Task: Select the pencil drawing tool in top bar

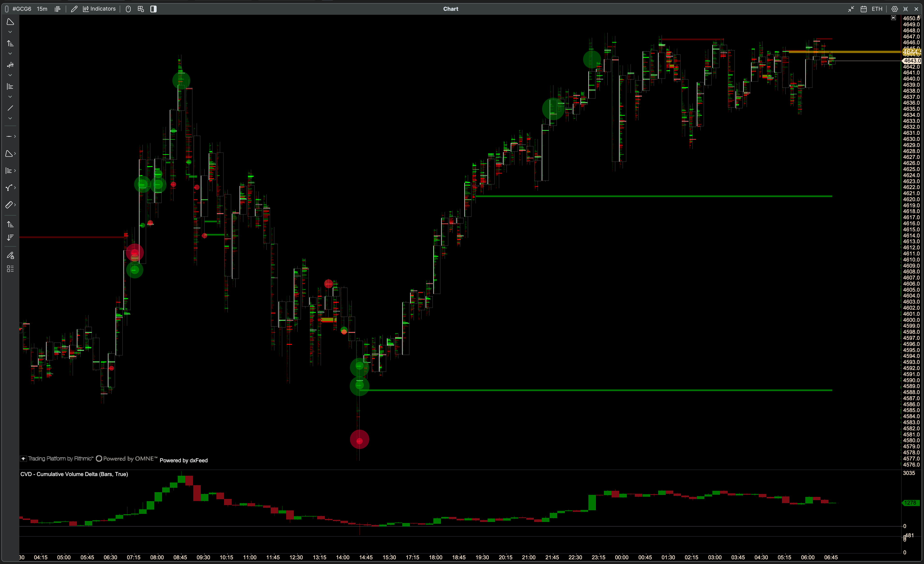Action: (x=74, y=9)
